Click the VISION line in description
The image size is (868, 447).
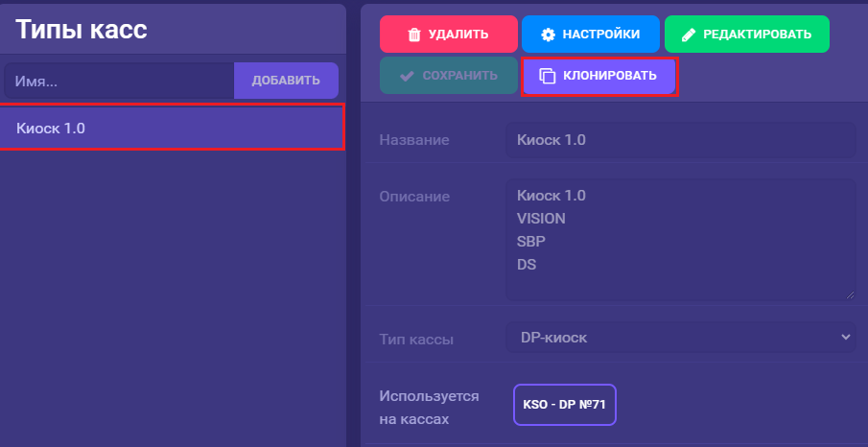tap(541, 219)
